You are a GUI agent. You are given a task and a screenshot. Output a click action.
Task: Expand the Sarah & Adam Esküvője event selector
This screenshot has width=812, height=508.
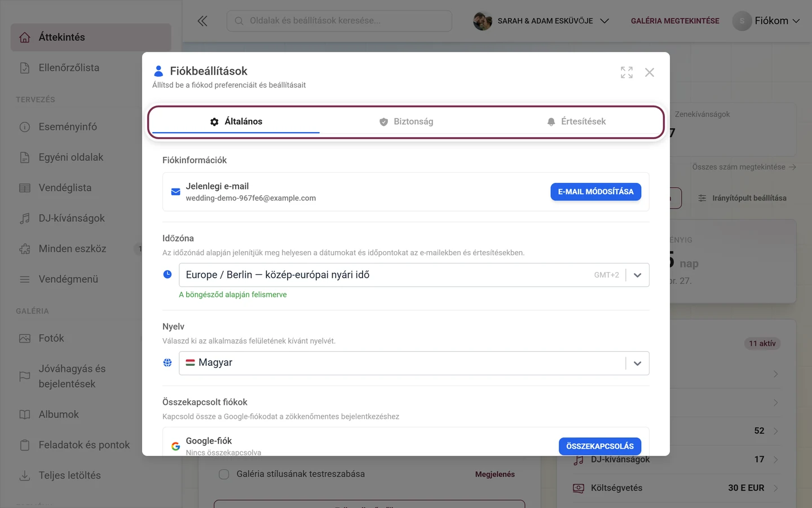click(x=541, y=21)
